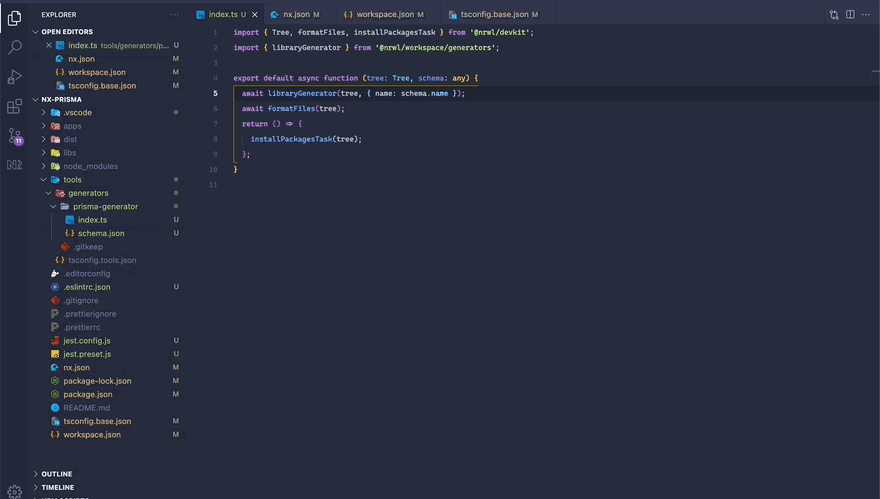Split the editor to the right
The image size is (880, 499).
tap(850, 15)
